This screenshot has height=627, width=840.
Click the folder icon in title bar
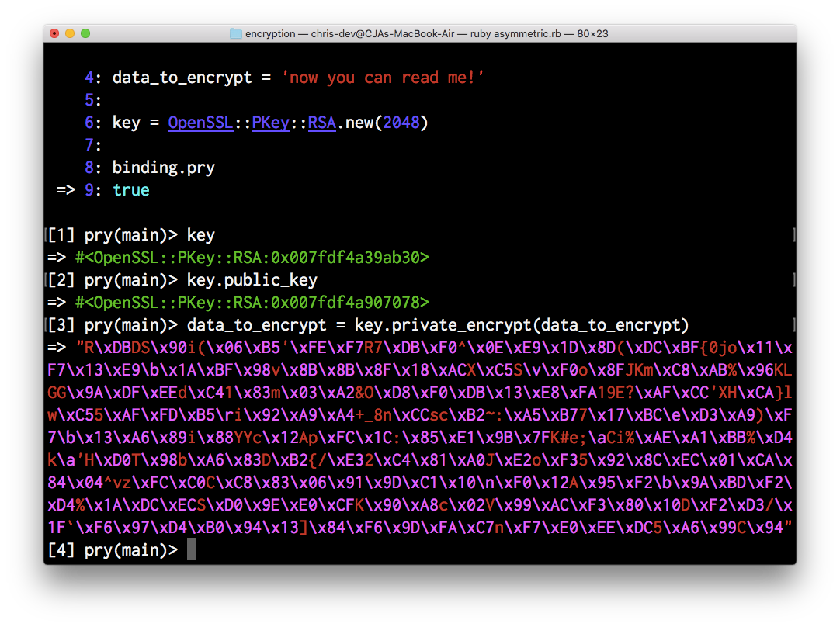tap(236, 33)
